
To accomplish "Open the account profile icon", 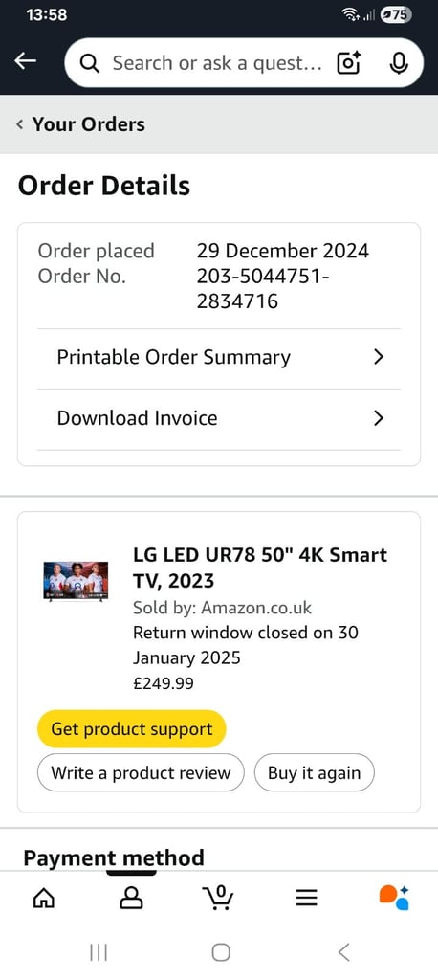I will click(131, 898).
